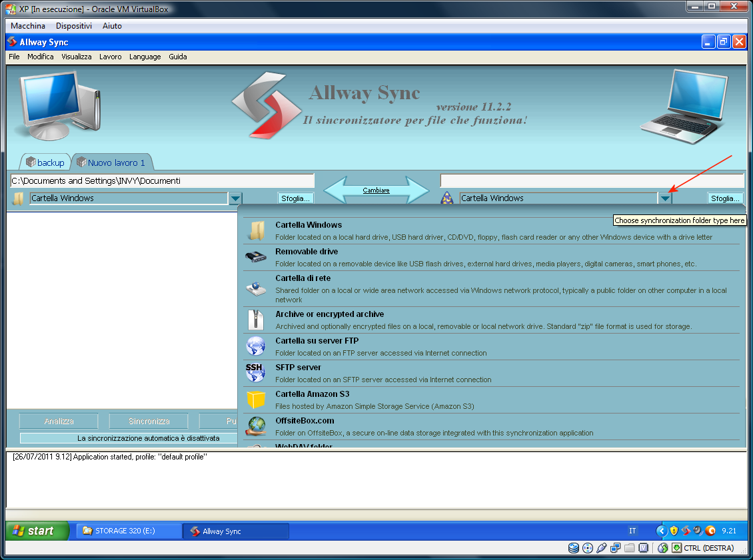Click the VirtualBox optical disc icon
Image resolution: width=753 pixels, height=560 pixels.
587,548
